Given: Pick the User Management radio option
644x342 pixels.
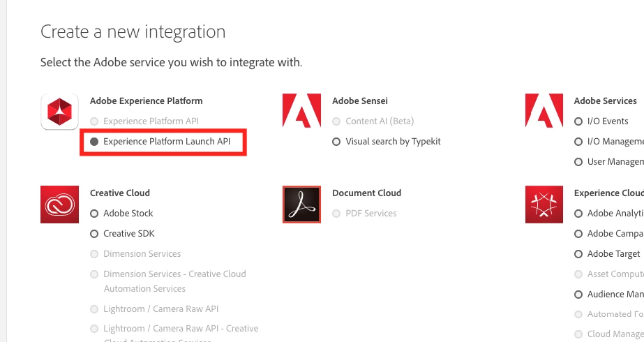Looking at the screenshot, I should click(x=578, y=162).
